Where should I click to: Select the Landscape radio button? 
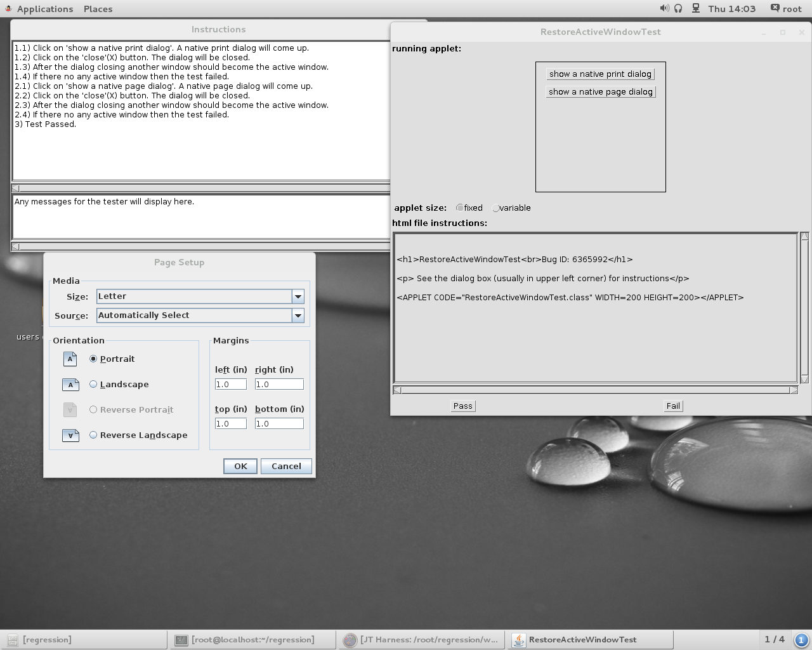[x=93, y=384]
